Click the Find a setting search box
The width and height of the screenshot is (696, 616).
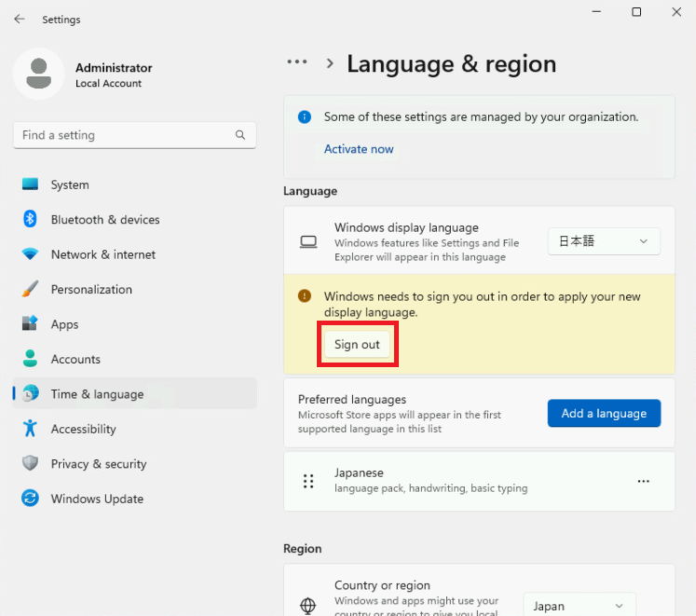tap(135, 135)
